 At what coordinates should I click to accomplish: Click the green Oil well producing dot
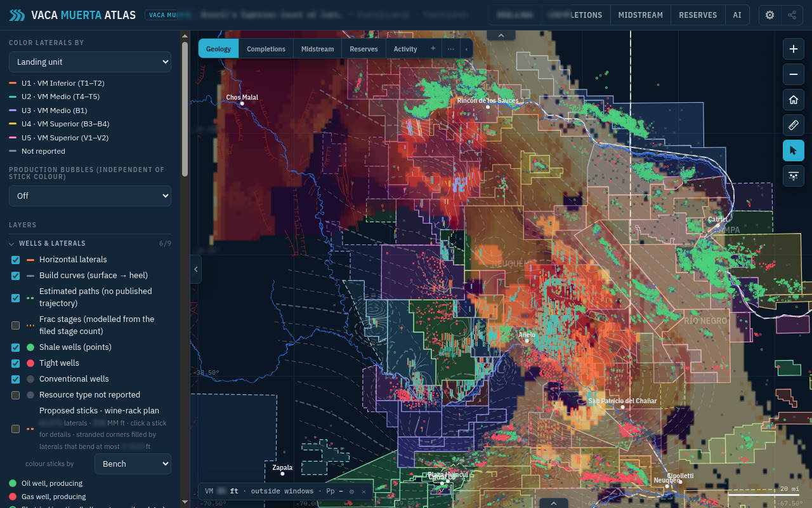click(13, 483)
